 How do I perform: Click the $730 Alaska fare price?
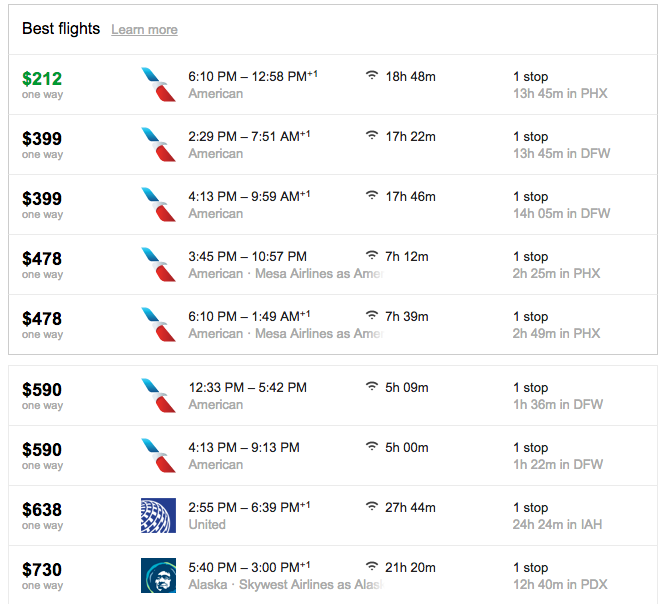(42, 570)
